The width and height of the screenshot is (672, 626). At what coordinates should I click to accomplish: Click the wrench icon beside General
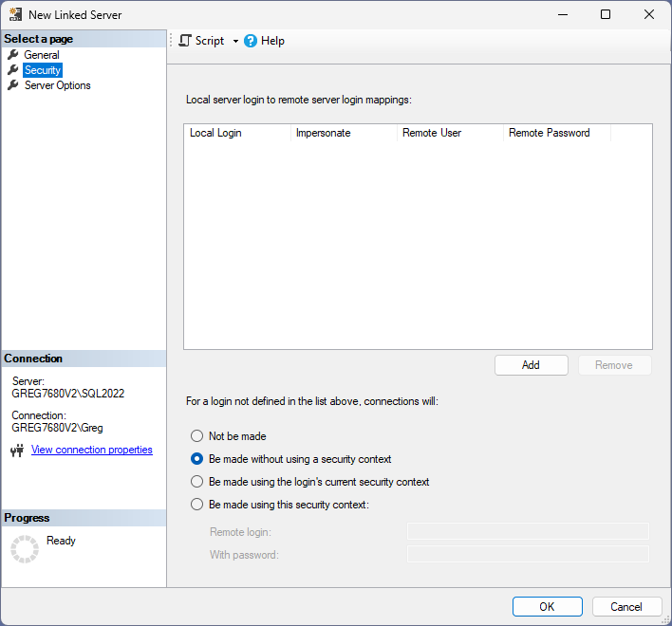click(13, 55)
